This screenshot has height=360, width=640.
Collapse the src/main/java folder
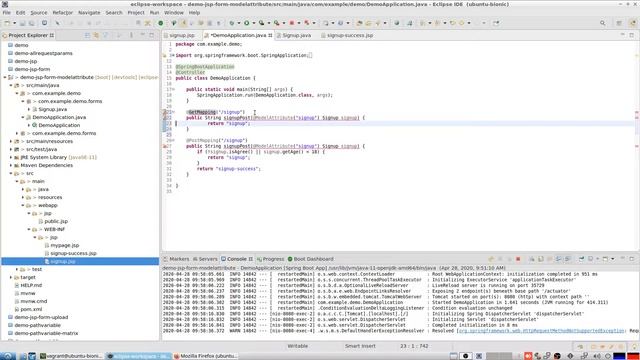click(11, 85)
